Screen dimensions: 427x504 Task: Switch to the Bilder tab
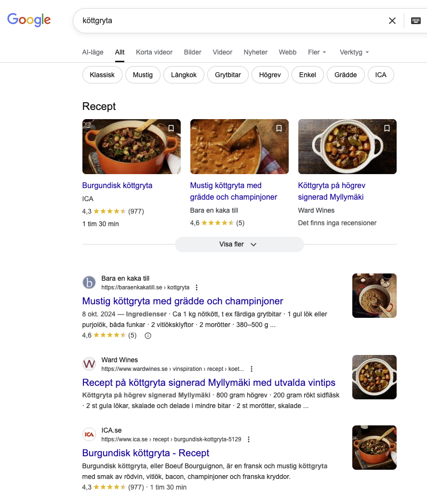tap(193, 52)
